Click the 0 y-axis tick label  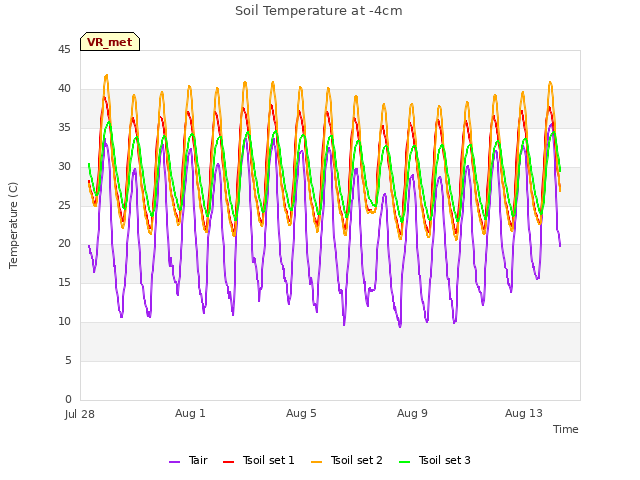pos(68,399)
